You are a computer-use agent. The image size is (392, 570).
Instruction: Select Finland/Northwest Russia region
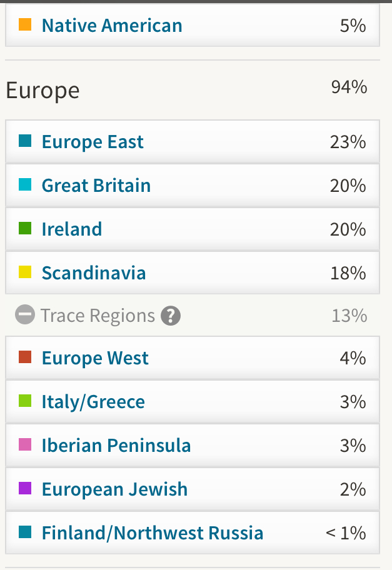(193, 532)
